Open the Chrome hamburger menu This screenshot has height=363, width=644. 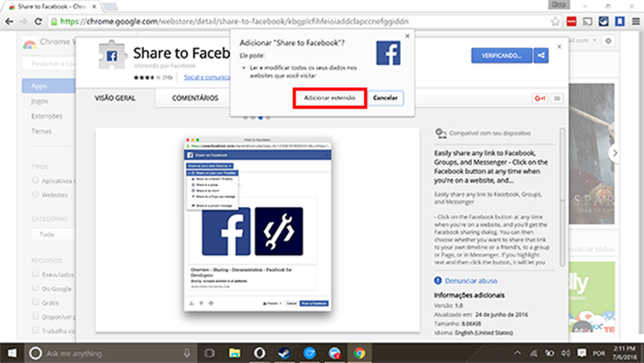click(635, 22)
